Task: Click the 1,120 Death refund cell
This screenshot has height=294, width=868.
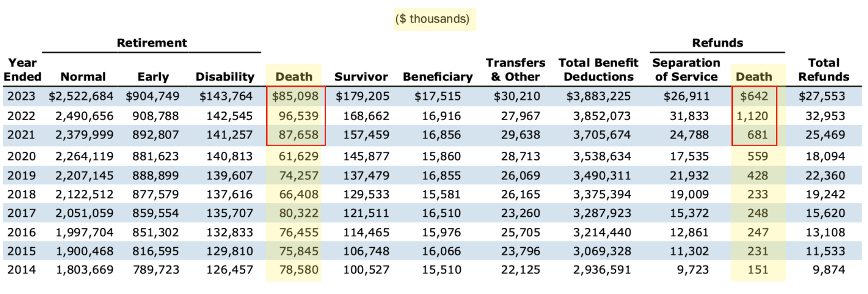Action: 752,116
